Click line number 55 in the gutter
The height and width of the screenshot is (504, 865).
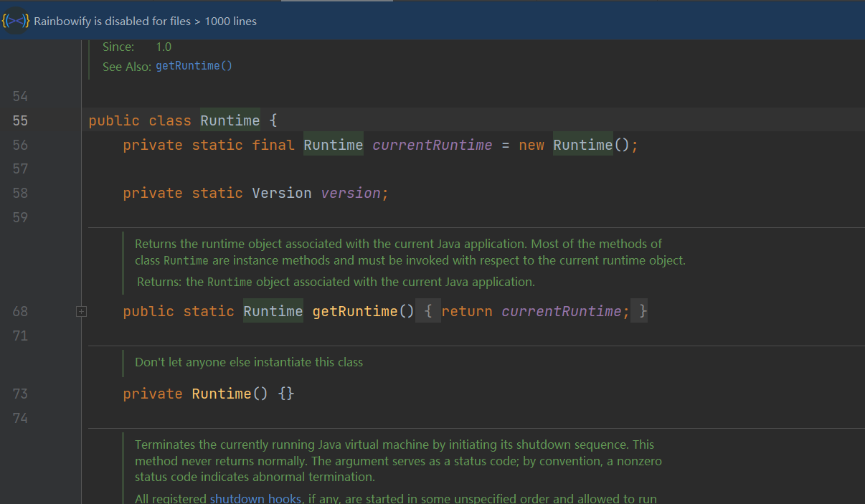(x=20, y=120)
